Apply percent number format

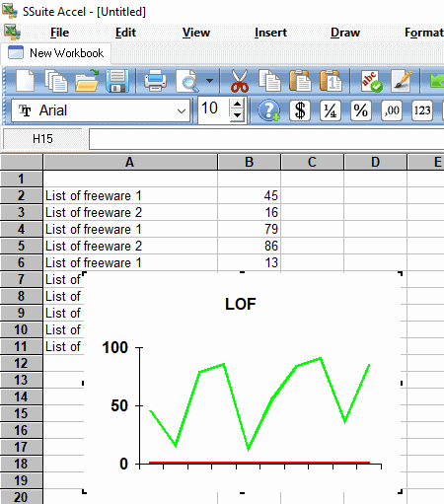tap(361, 110)
